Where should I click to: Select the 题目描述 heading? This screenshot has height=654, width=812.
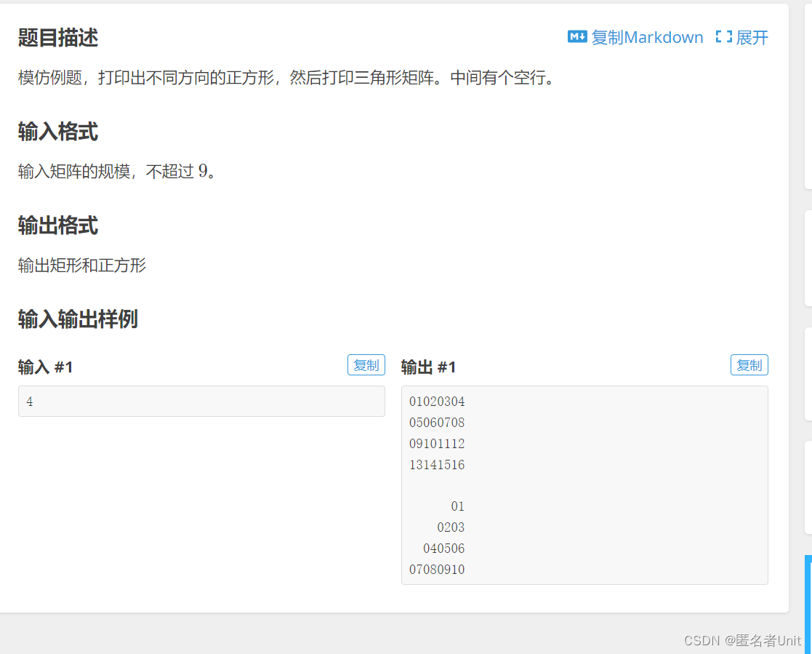pyautogui.click(x=58, y=38)
